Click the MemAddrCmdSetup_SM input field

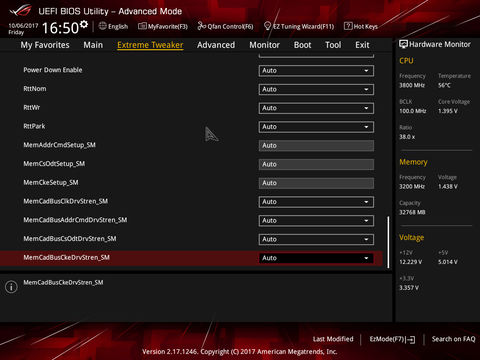tap(316, 146)
